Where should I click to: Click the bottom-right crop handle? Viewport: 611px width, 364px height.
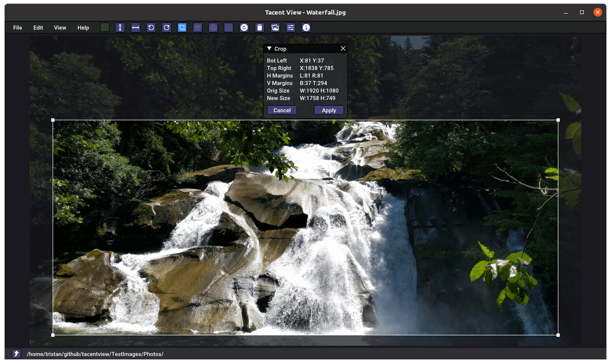[558, 335]
